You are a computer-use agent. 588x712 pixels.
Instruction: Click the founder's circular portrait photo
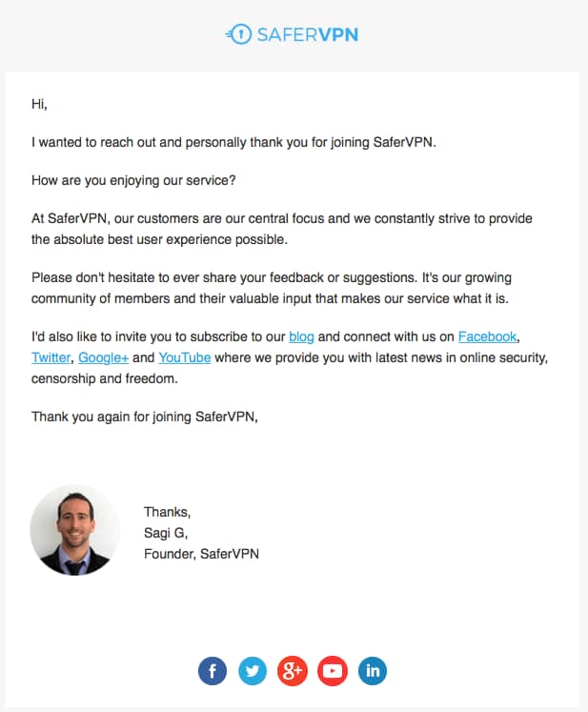[x=75, y=530]
